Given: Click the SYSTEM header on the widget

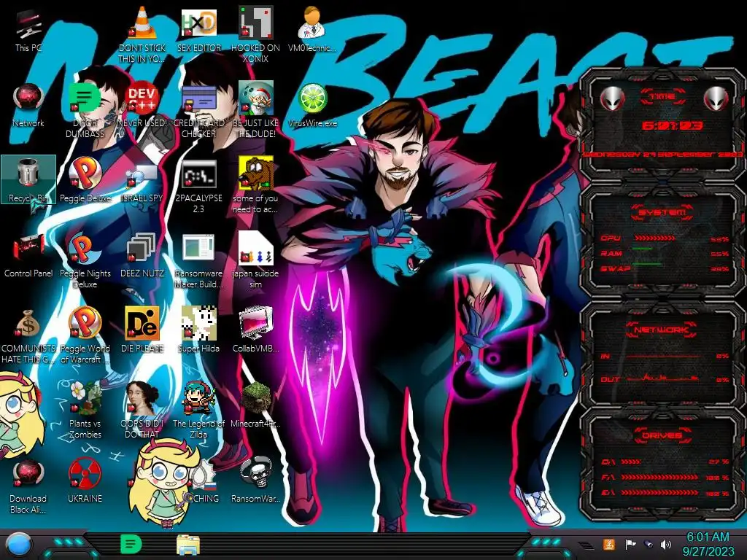Looking at the screenshot, I should coord(662,212).
